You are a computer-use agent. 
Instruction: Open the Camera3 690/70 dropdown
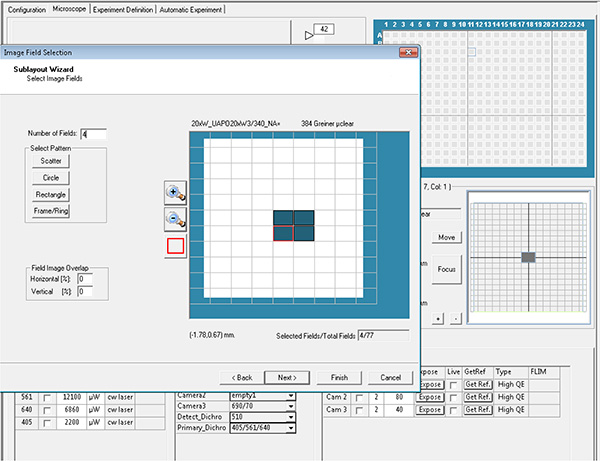click(x=291, y=405)
